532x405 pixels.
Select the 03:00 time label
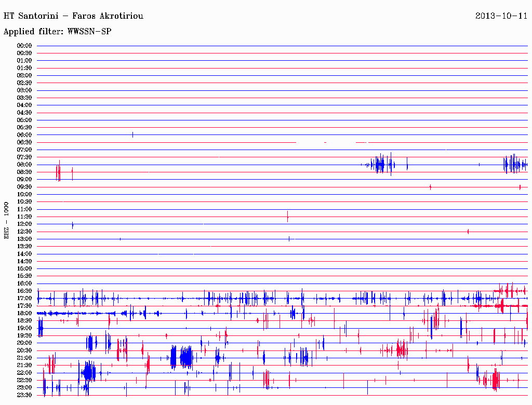point(24,90)
